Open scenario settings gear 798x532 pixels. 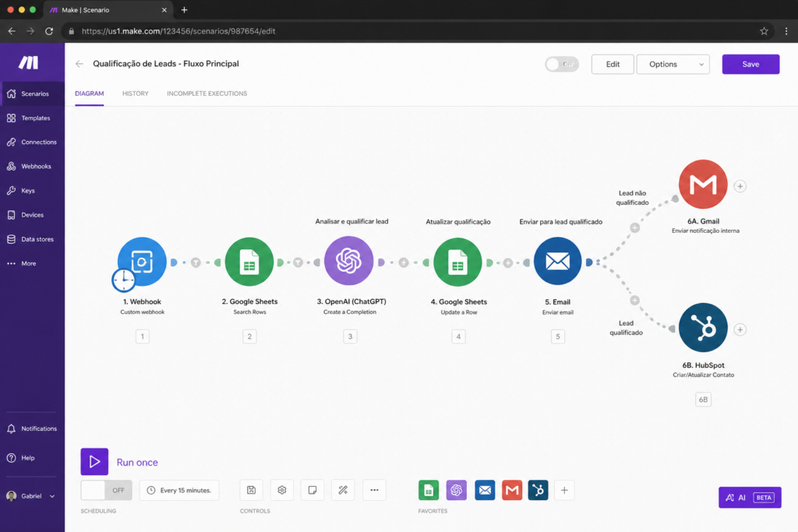coord(282,490)
